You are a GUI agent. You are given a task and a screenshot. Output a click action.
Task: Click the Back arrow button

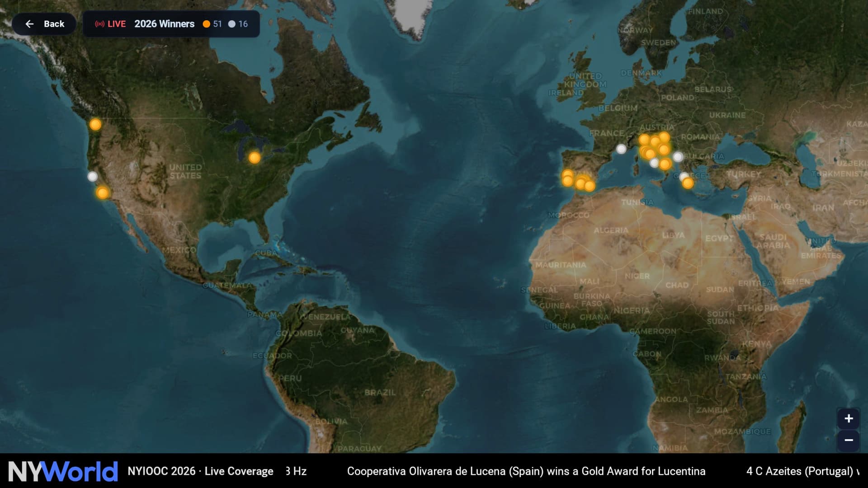pos(44,24)
